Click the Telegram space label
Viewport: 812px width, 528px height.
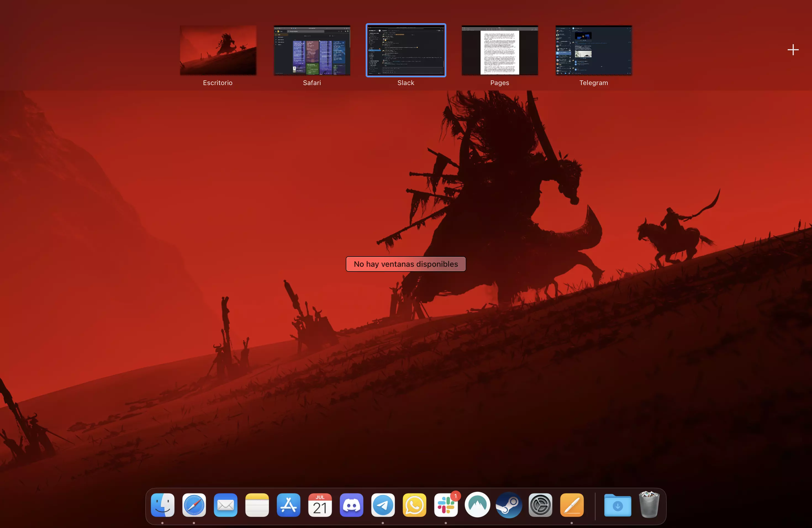594,83
